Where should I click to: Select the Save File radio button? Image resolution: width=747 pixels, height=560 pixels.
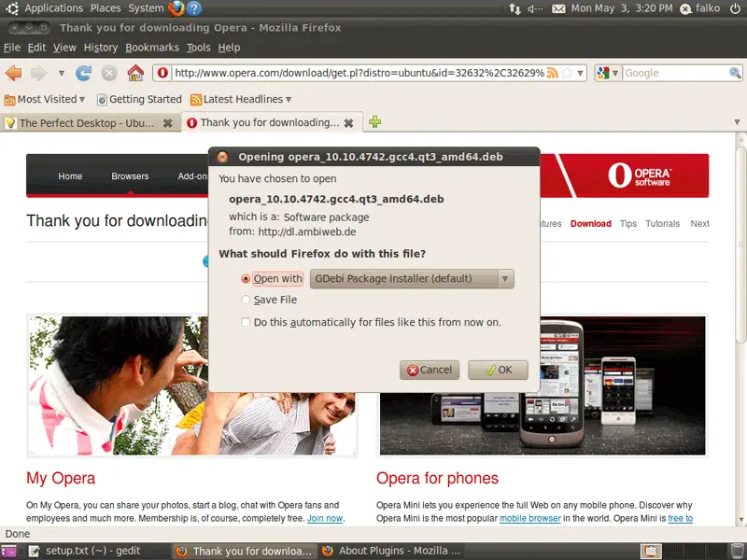[246, 300]
